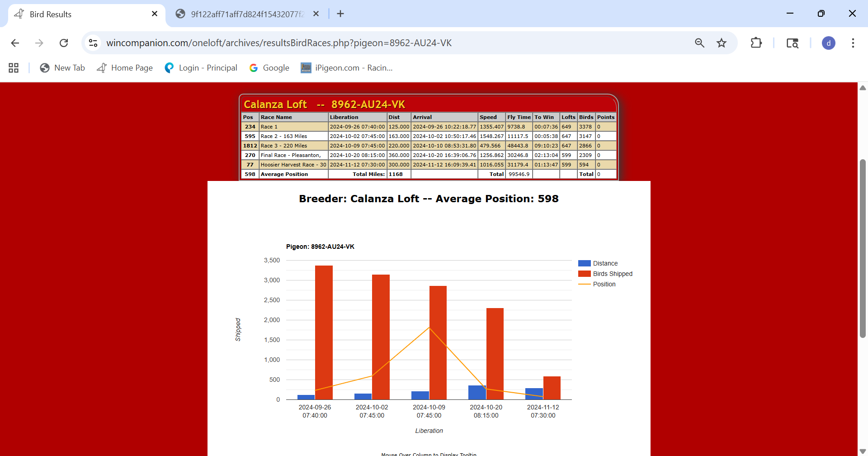Click the browser back arrow
868x456 pixels.
[15, 43]
